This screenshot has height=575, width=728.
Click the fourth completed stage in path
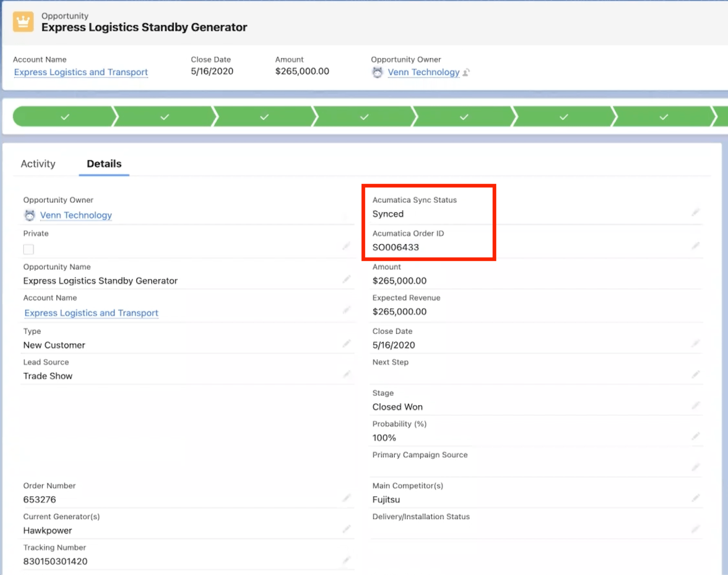click(x=364, y=117)
